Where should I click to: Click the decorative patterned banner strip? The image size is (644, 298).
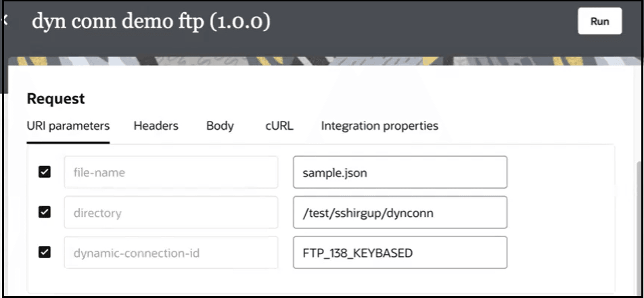point(325,61)
